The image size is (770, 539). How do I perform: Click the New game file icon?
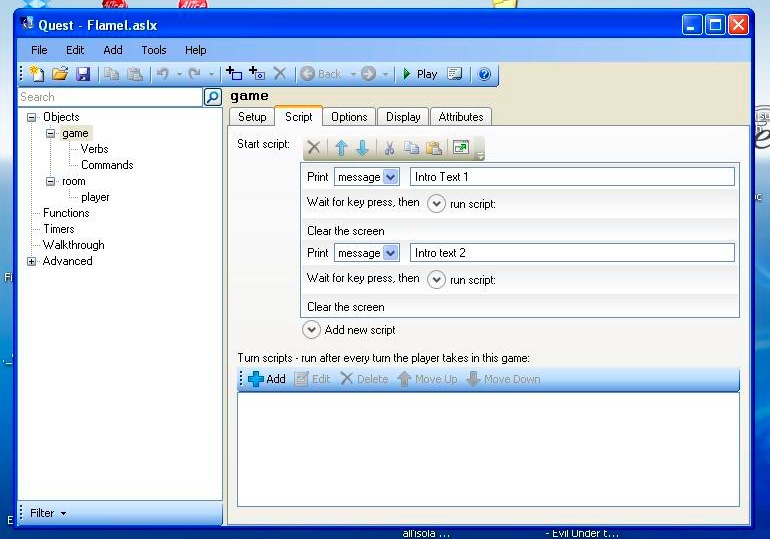click(x=38, y=74)
